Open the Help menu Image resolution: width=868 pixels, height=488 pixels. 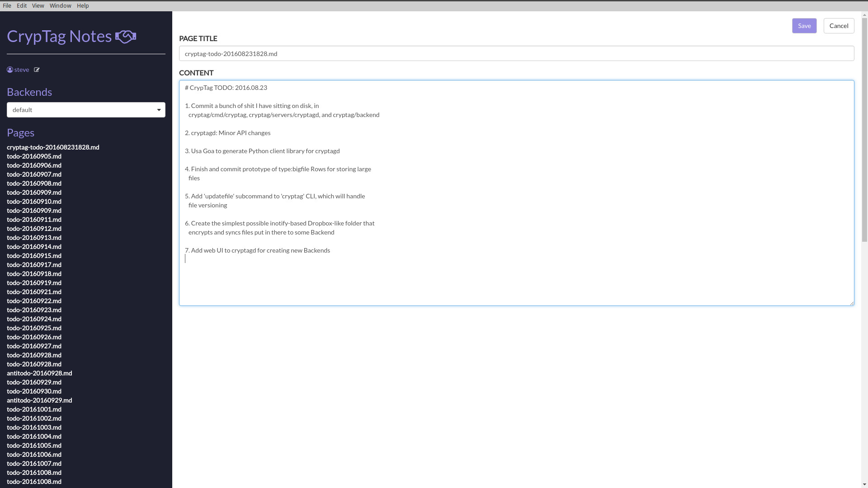83,5
